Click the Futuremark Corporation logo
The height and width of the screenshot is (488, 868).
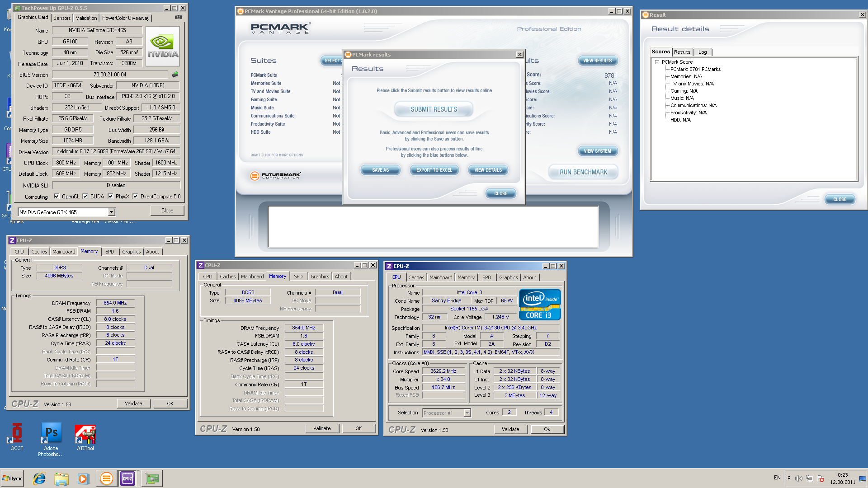point(276,176)
